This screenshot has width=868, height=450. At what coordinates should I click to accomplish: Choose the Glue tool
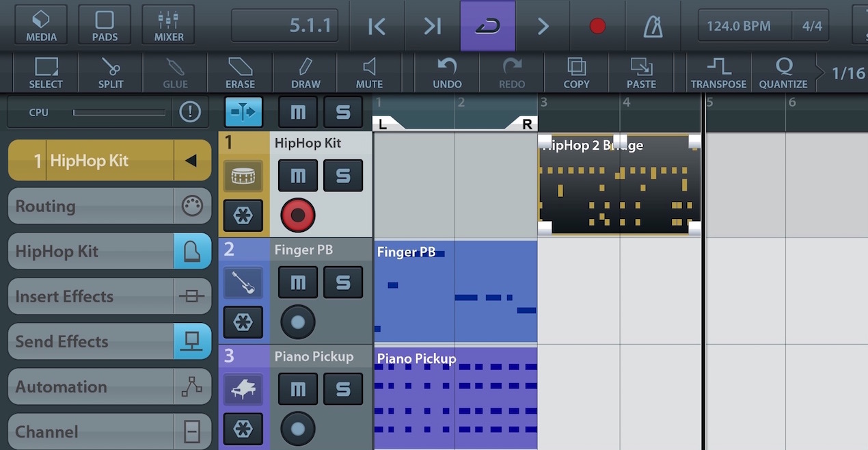click(175, 72)
